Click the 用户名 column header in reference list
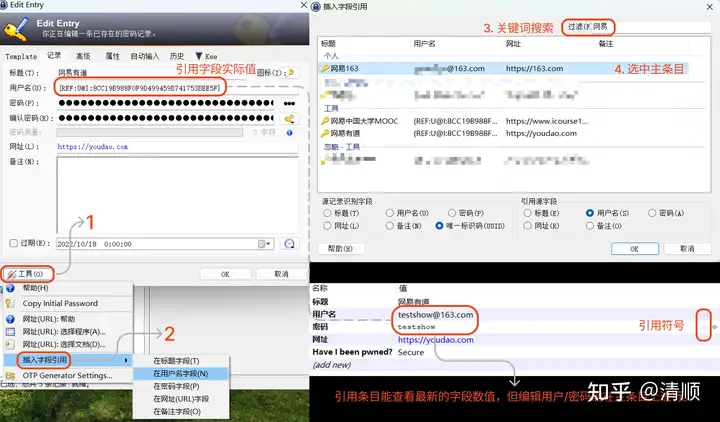This screenshot has width=720, height=422. click(424, 44)
